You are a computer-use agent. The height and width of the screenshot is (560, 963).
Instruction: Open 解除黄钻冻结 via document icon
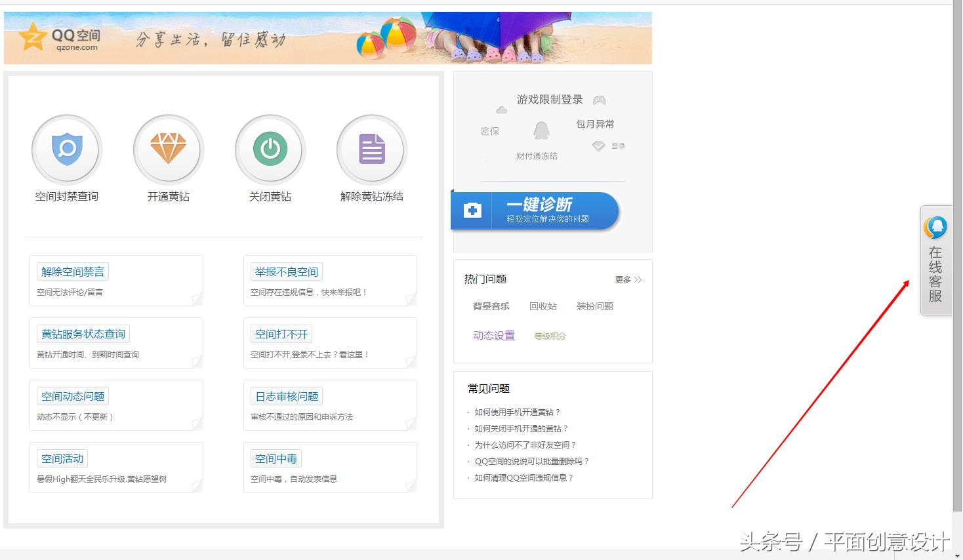[x=371, y=149]
